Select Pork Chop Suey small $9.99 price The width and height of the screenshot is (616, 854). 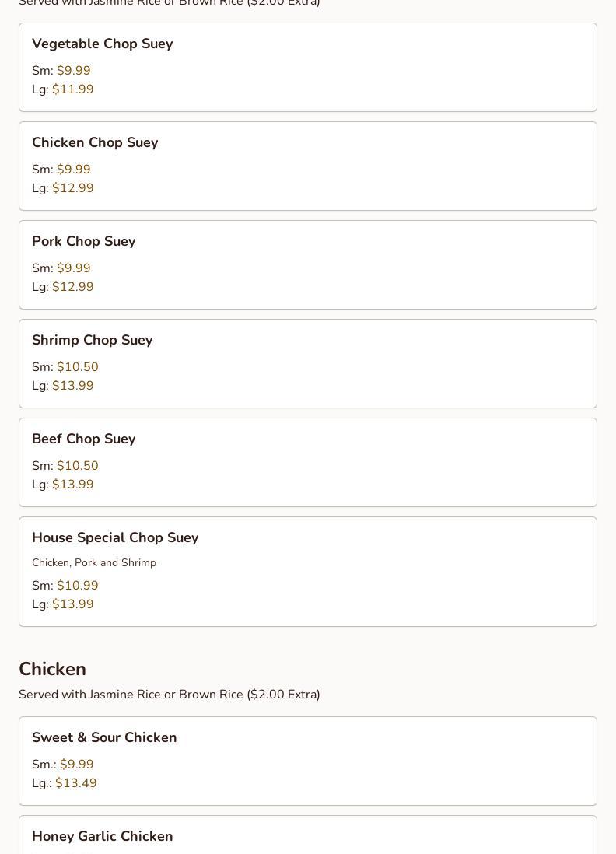point(74,268)
